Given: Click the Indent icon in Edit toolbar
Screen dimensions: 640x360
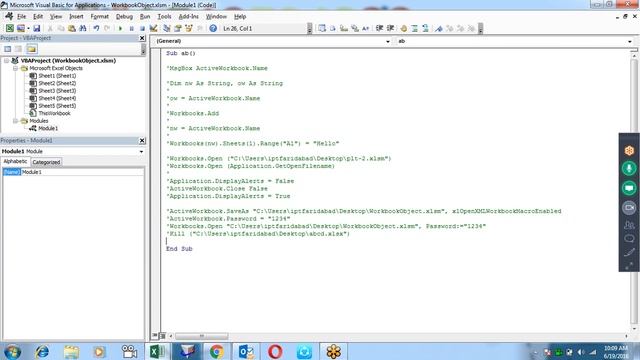Looking at the screenshot, I should (x=379, y=28).
